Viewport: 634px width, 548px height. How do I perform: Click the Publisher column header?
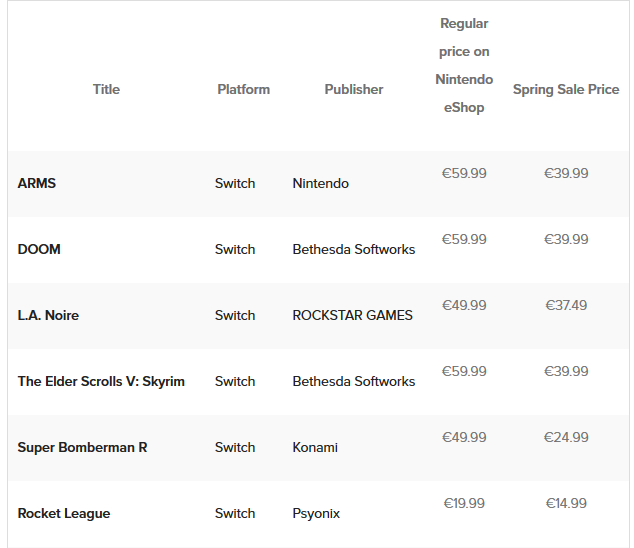[x=354, y=89]
